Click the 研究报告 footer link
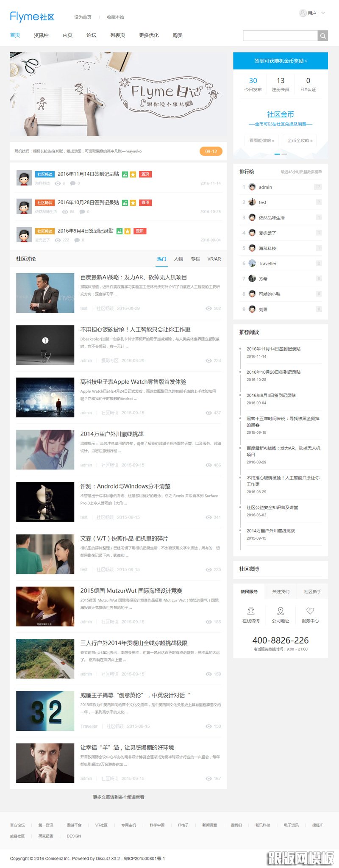The height and width of the screenshot is (868, 339). [46, 836]
